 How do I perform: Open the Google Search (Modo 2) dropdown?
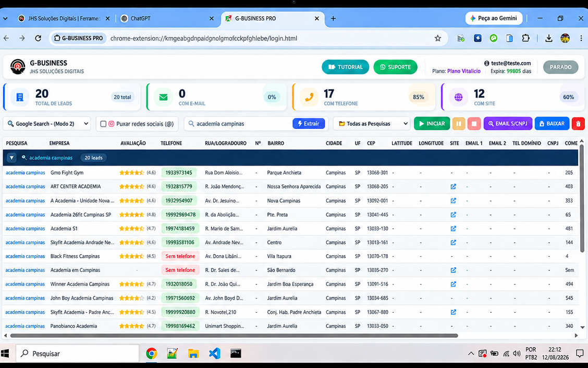pos(47,124)
